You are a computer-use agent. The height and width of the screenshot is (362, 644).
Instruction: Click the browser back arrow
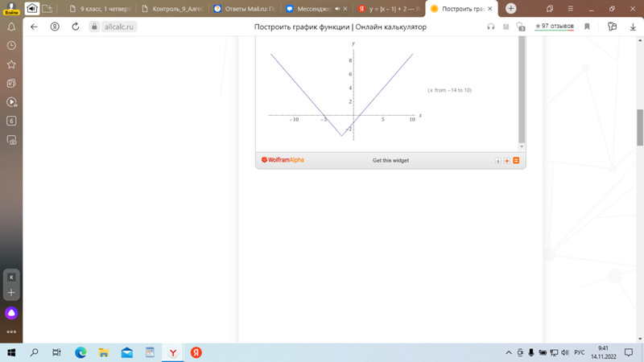coord(34,27)
